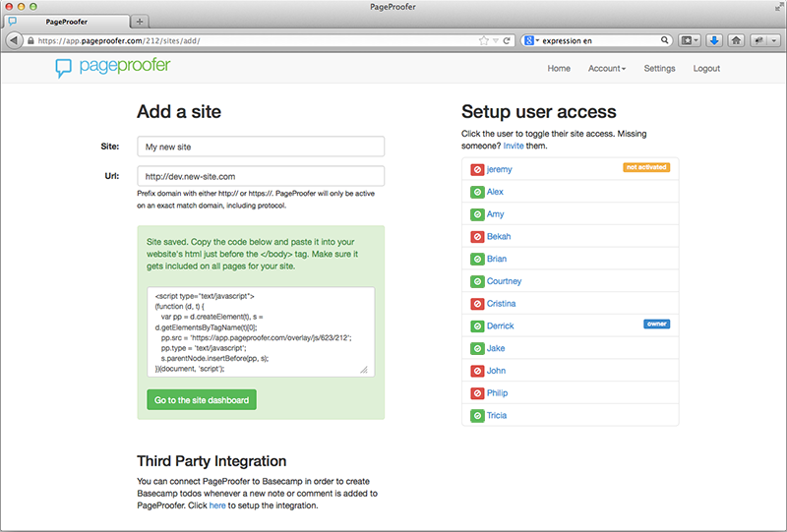Click the pageproofer wordmark text
787x532 pixels.
125,66
